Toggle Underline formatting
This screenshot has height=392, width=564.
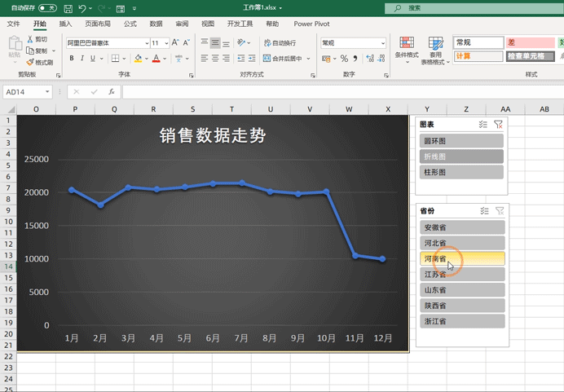click(x=93, y=58)
